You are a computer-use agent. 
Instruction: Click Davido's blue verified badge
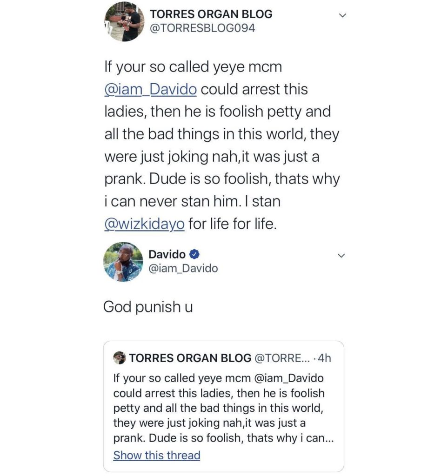[x=195, y=254]
